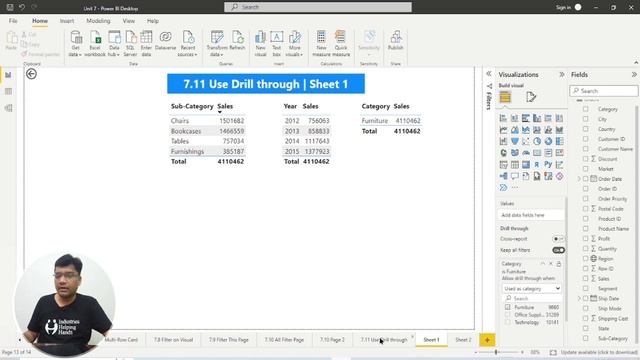Open Model view in left sidebar
Screen dimensions: 640x360
pos(8,108)
